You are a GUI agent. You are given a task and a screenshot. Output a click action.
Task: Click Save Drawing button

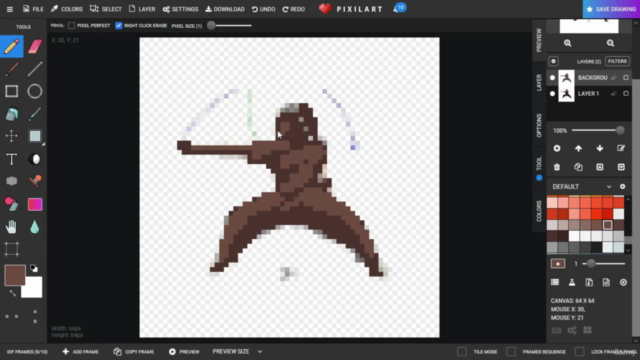(x=611, y=9)
